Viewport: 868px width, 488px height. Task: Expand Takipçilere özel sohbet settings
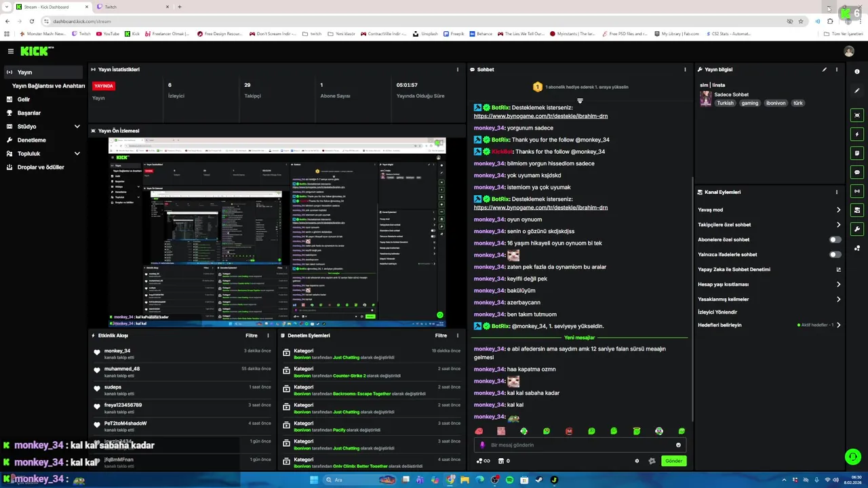tap(838, 224)
